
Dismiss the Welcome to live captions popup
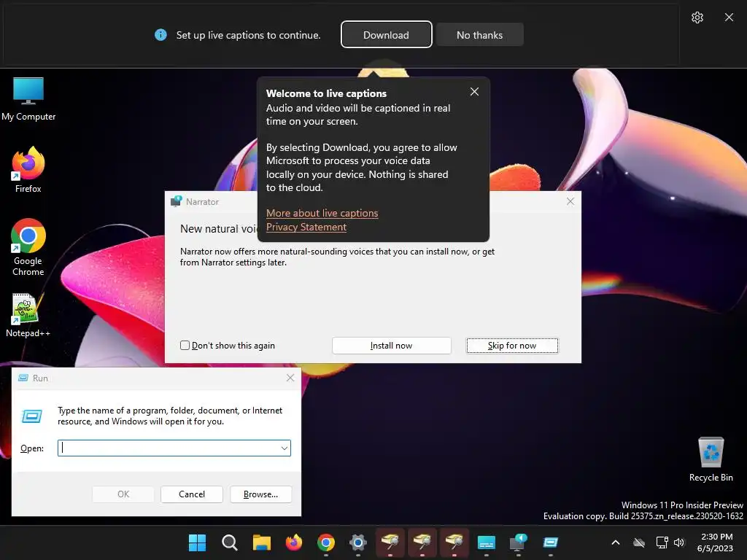click(474, 92)
